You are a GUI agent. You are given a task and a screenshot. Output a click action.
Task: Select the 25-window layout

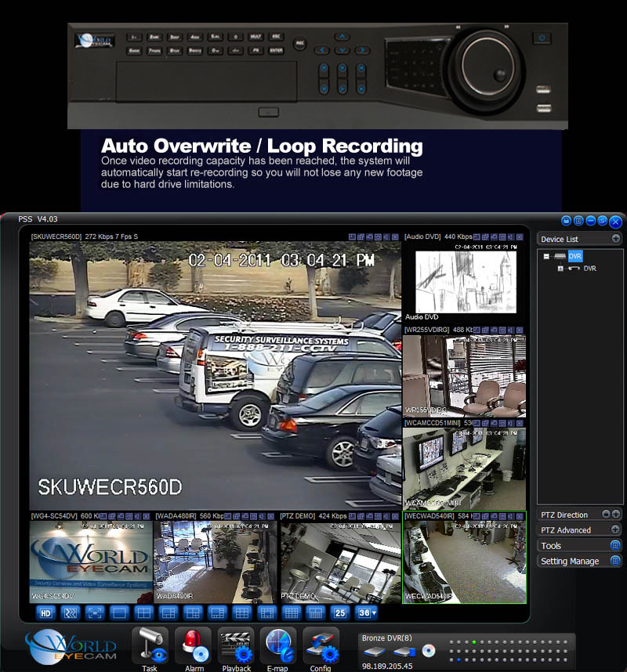point(340,613)
